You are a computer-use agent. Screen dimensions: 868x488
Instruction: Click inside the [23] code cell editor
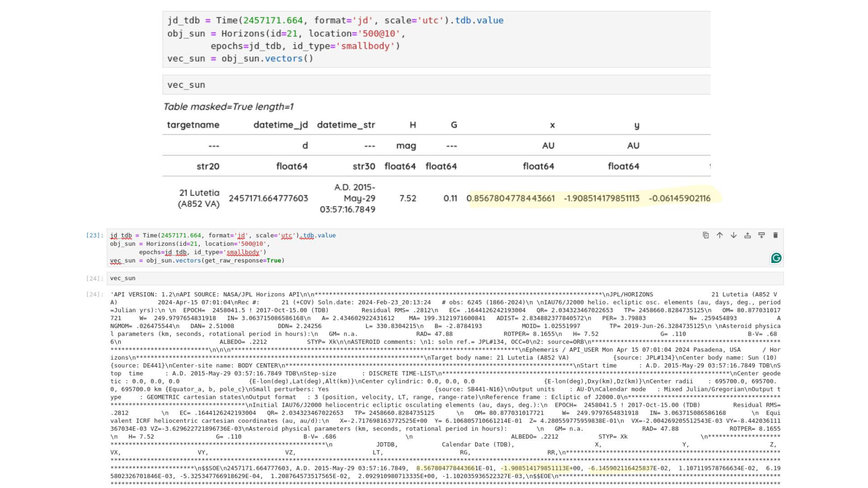[445, 248]
